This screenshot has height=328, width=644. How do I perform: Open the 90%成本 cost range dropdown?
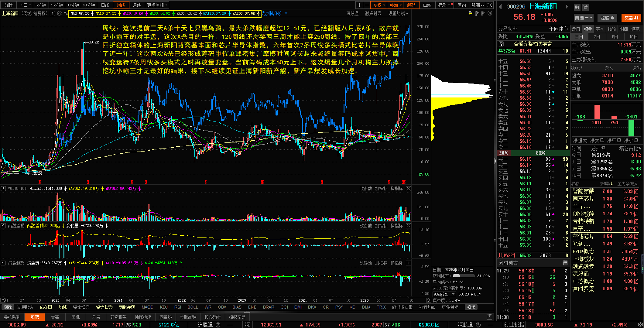click(444, 294)
